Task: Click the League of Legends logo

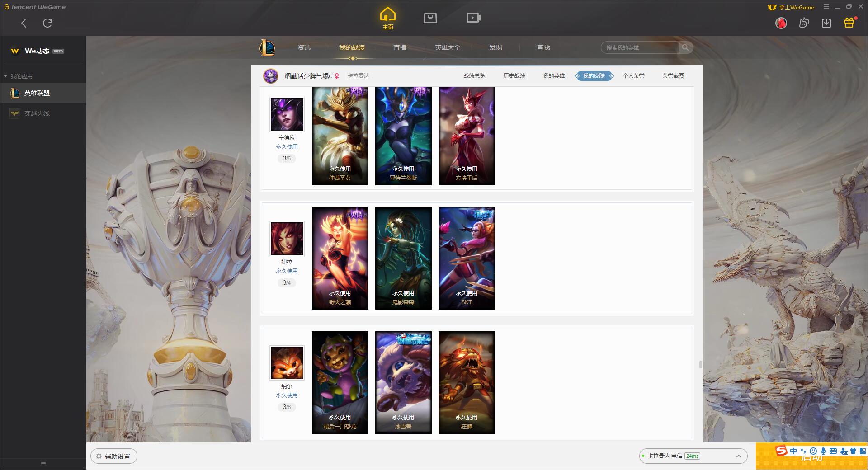Action: 267,47
